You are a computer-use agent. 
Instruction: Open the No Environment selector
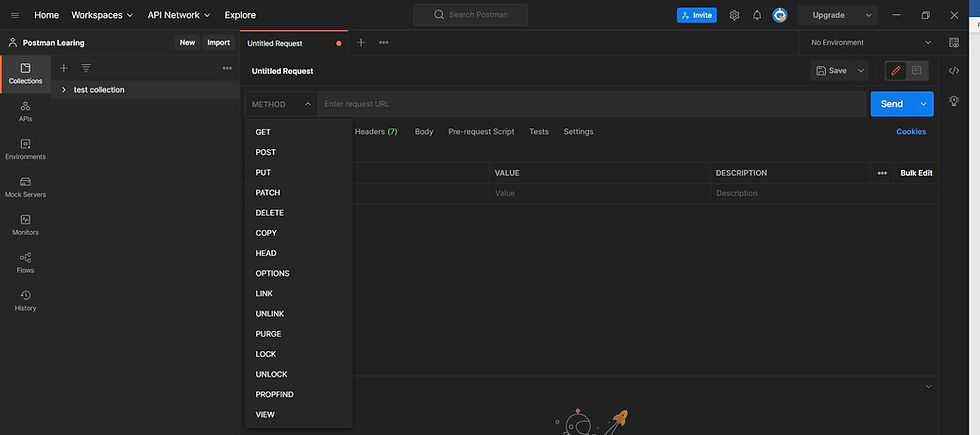[x=871, y=42]
